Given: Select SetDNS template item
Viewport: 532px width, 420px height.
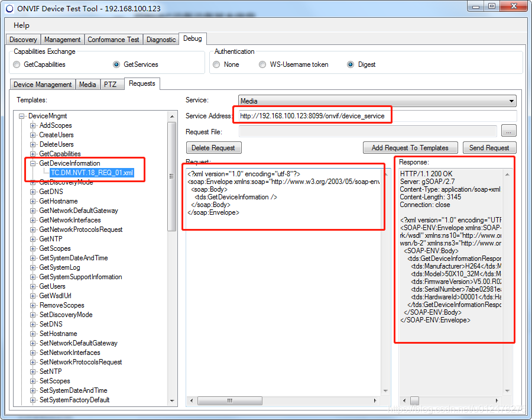Looking at the screenshot, I should (x=51, y=324).
